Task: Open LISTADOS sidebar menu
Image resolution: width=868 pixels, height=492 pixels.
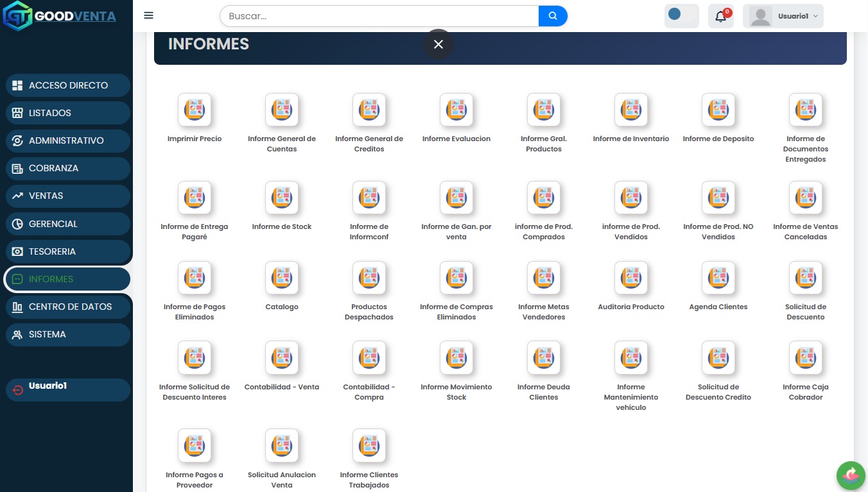Action: point(68,113)
